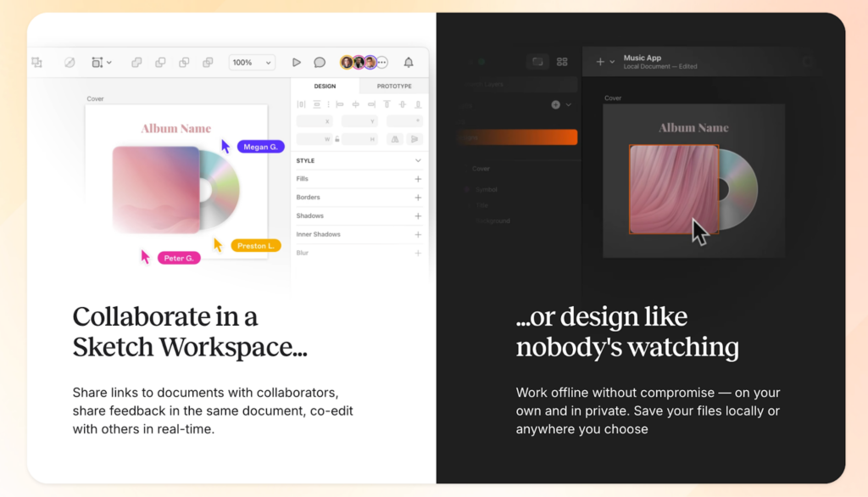This screenshot has width=868, height=497.
Task: Click the collaborators' more options ellipsis
Action: (382, 63)
